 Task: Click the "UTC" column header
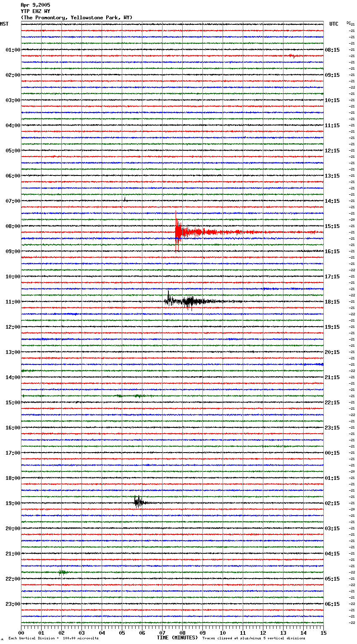333,24
